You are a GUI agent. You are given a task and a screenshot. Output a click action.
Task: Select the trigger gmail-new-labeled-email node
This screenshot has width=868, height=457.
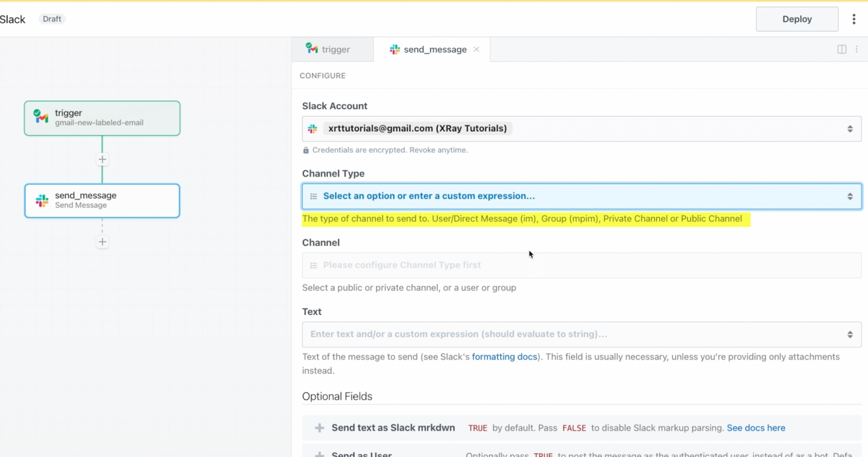[102, 118]
